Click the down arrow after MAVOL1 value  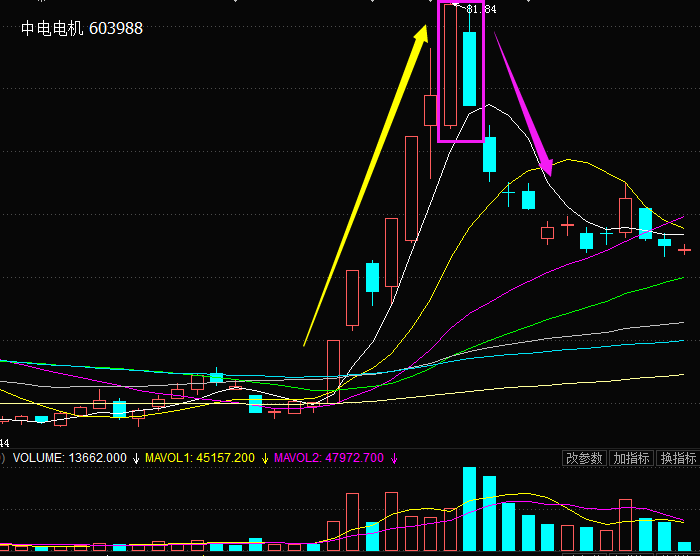coord(265,458)
